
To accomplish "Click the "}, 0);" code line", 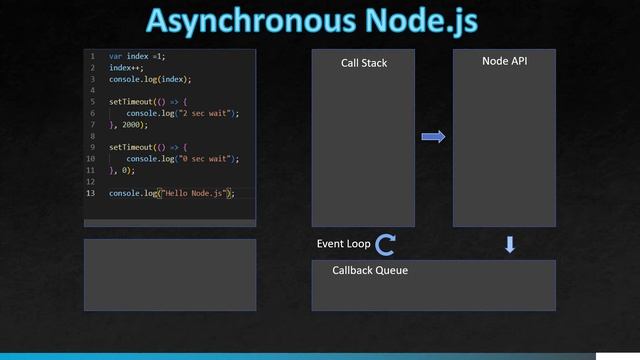I will click(122, 170).
